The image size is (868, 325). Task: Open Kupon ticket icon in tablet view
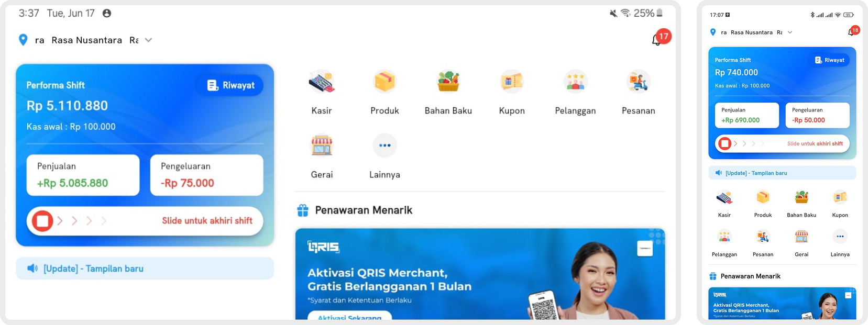(512, 82)
